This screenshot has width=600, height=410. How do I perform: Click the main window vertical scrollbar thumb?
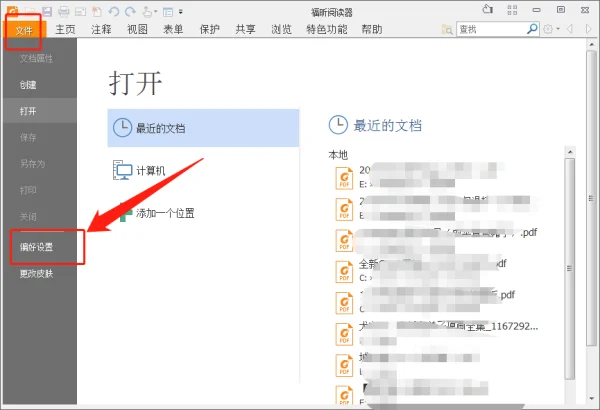click(591, 198)
